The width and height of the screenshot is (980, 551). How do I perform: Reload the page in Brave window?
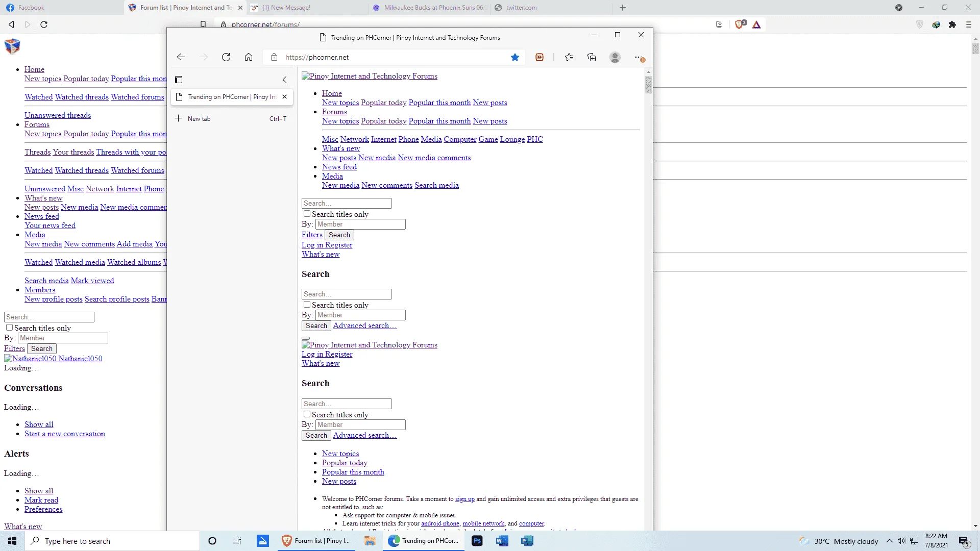tap(44, 24)
